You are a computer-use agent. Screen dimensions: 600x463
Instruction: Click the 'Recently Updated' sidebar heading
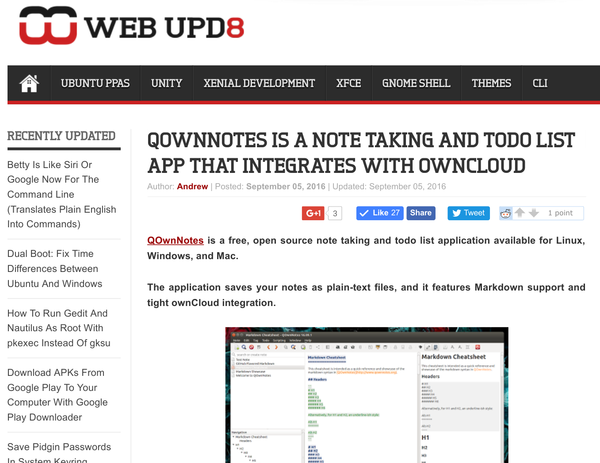[x=61, y=136]
